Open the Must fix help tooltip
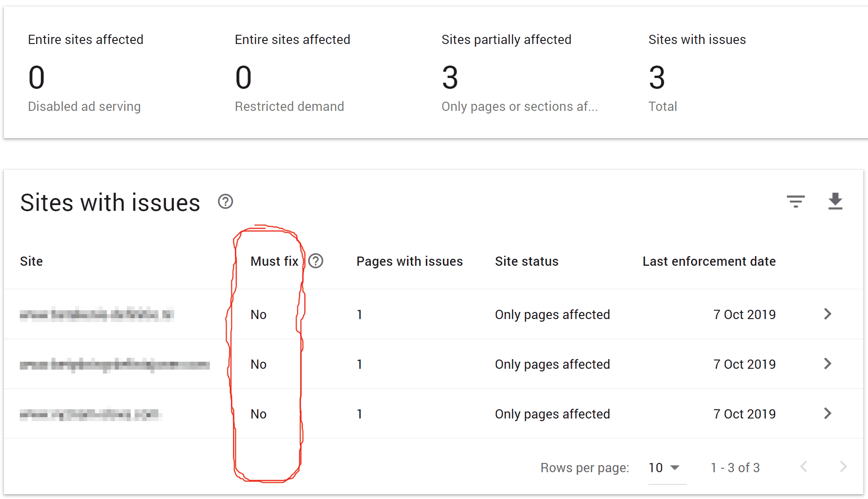This screenshot has height=499, width=868. pyautogui.click(x=316, y=261)
